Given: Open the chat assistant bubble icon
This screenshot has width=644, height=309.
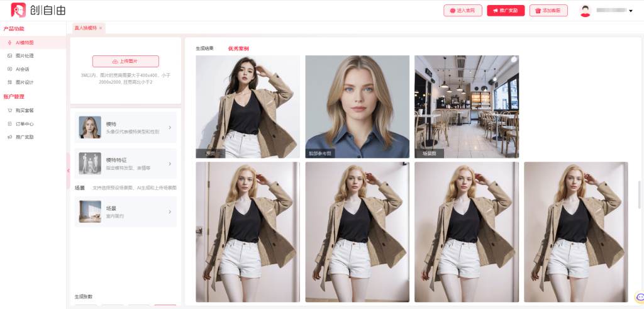Looking at the screenshot, I should pos(640,297).
